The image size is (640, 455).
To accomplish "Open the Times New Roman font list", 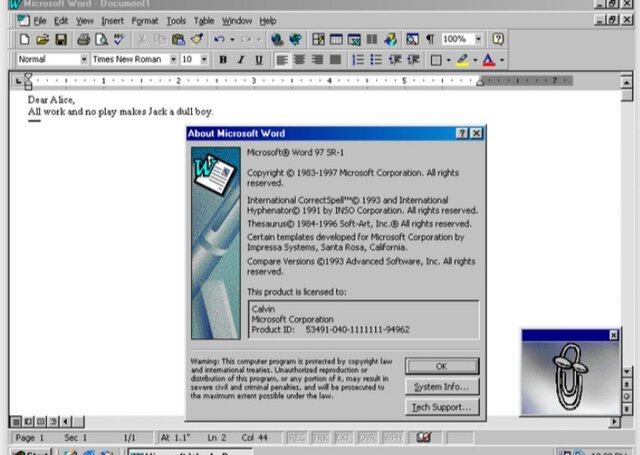I will coord(173,60).
